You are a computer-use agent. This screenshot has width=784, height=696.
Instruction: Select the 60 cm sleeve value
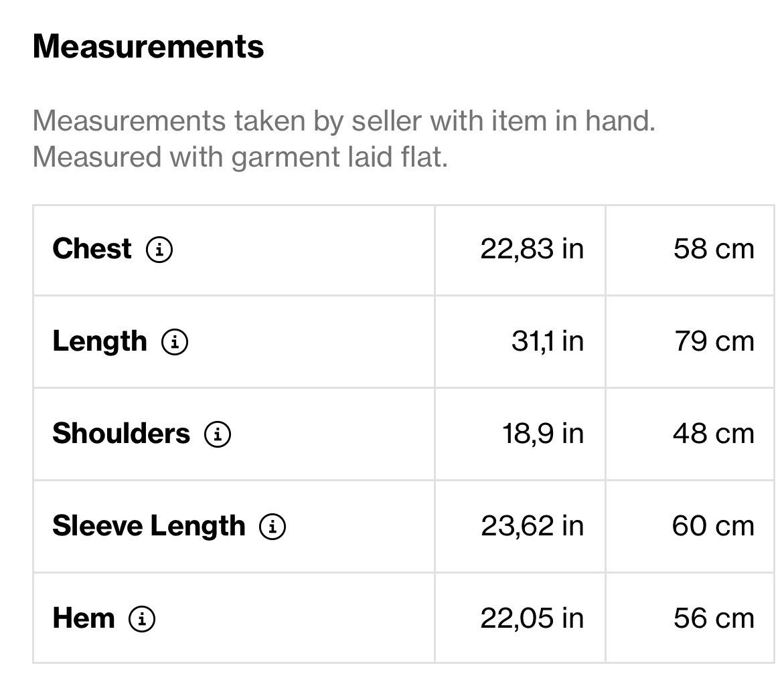(x=713, y=525)
